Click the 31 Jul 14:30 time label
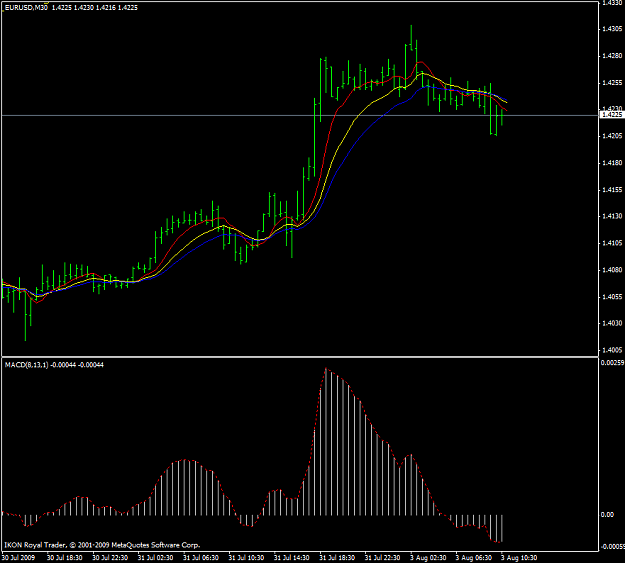Viewport: 625px width, 563px height. click(x=292, y=557)
